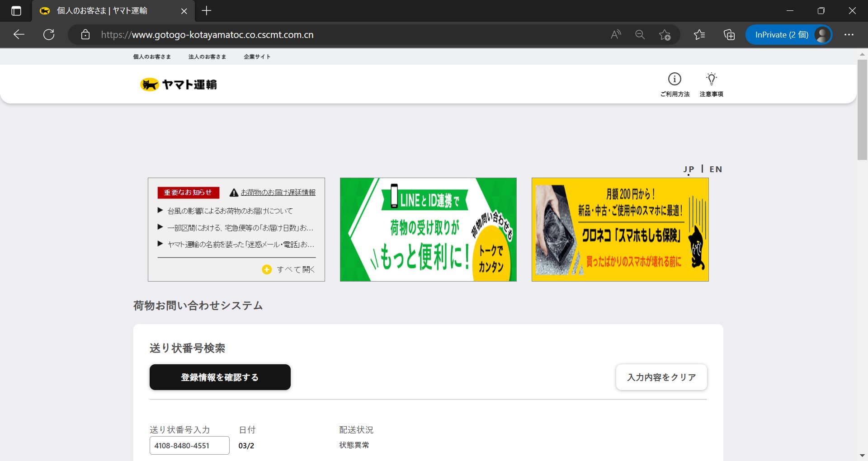Open 台風の影響によるお荷物のお届けについて notice

point(230,211)
